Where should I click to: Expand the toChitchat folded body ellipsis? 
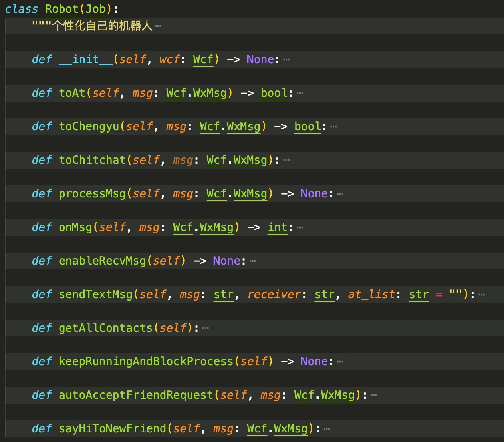[x=286, y=161]
